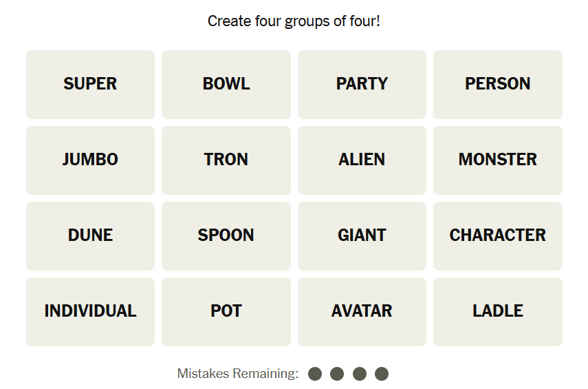Image resolution: width=588 pixels, height=389 pixels.
Task: Click the SPOON word card
Action: 226,235
